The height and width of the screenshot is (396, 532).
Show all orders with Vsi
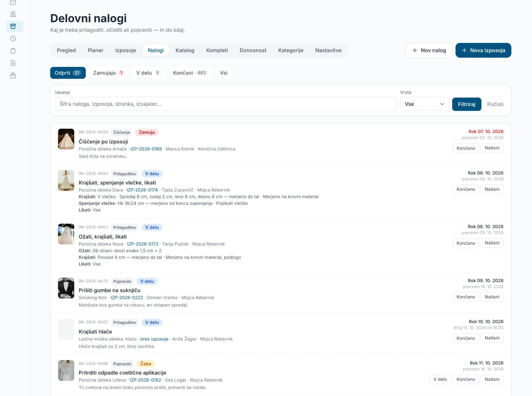point(223,73)
